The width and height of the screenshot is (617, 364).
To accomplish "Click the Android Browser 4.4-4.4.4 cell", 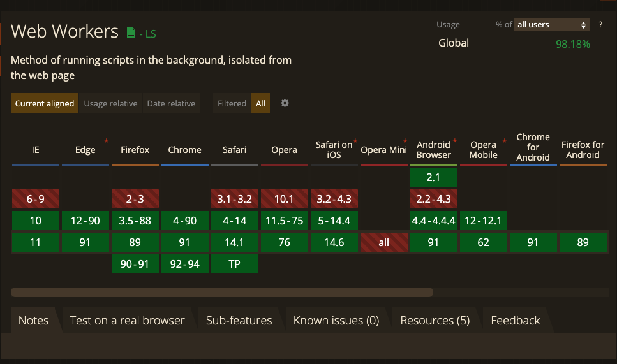I will 434,221.
